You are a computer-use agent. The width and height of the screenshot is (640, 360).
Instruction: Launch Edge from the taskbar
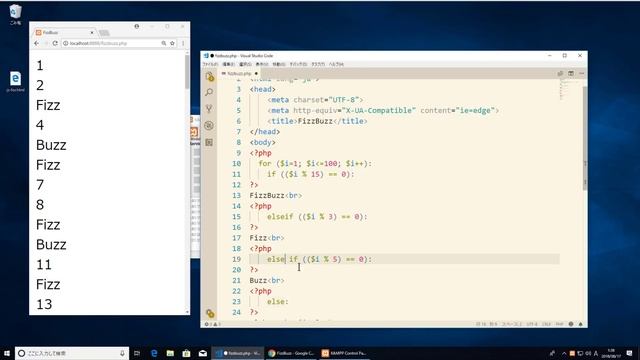click(154, 353)
